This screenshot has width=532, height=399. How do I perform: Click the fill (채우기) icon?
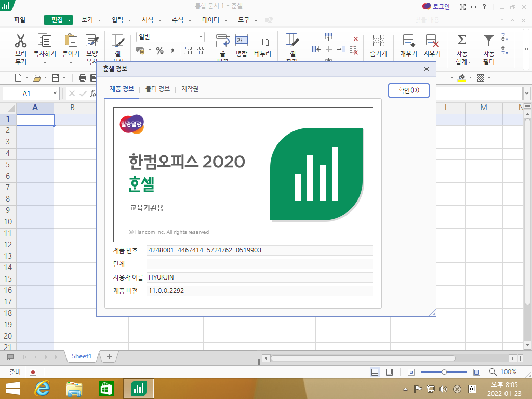(x=408, y=41)
